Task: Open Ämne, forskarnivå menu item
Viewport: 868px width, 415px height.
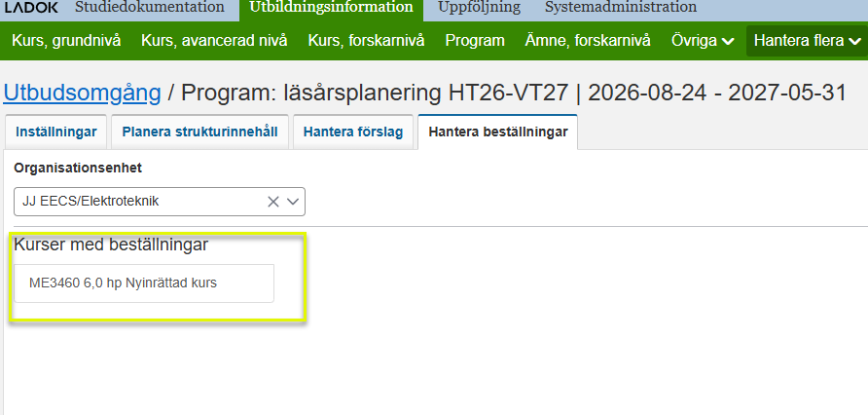Action: pyautogui.click(x=588, y=41)
